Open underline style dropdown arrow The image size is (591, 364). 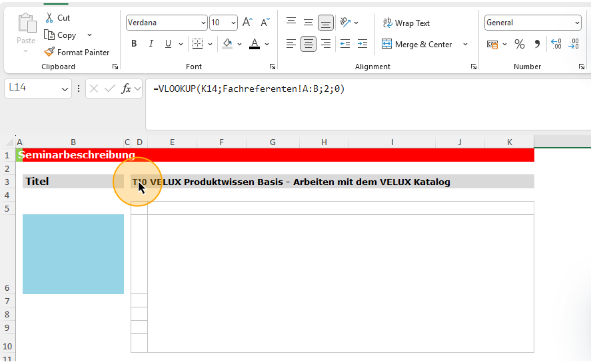click(x=181, y=45)
